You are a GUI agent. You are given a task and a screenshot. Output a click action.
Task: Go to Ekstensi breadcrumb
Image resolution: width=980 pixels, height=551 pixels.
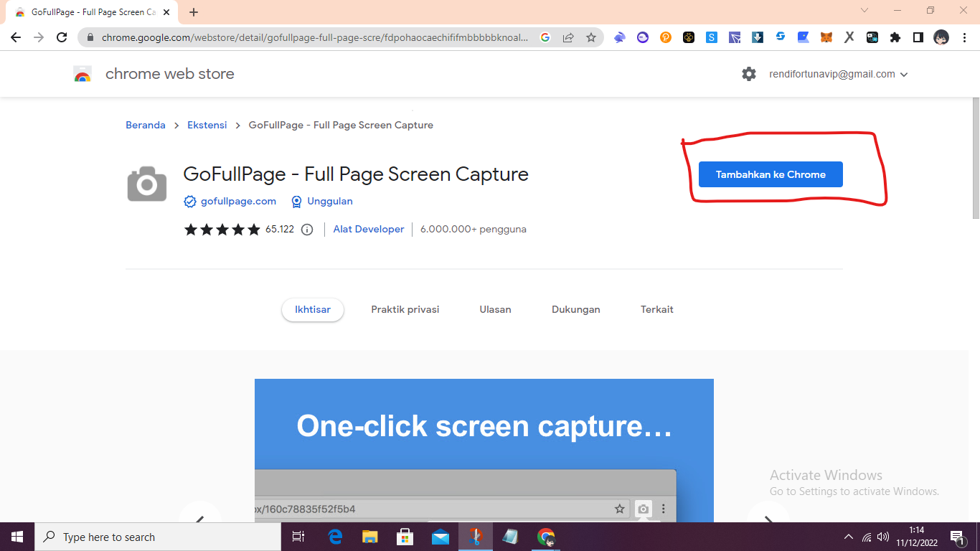(207, 125)
